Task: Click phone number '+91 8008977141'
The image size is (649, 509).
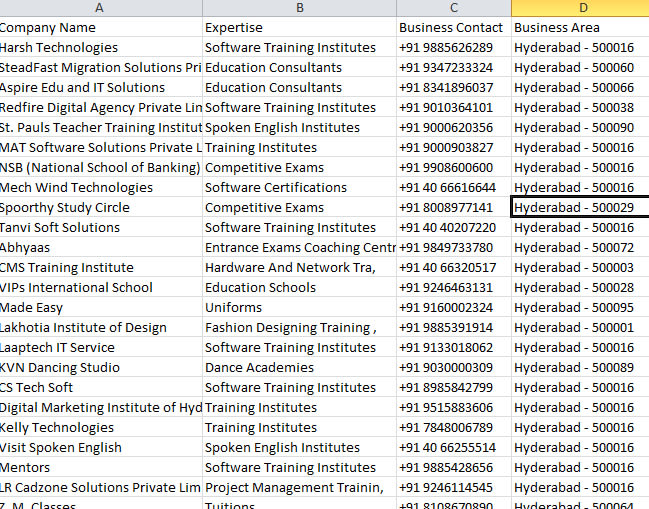Action: tap(454, 207)
